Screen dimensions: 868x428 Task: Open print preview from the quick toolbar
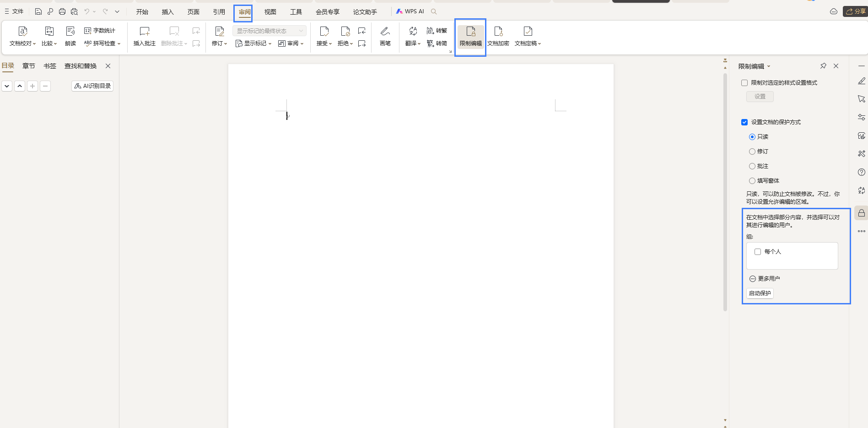[74, 11]
